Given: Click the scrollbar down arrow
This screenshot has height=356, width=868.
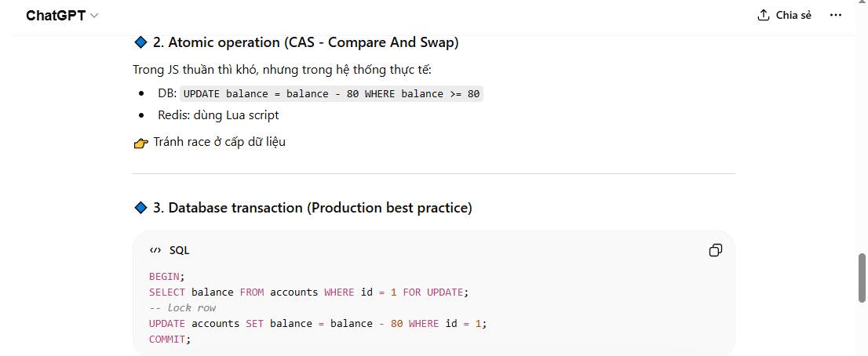Looking at the screenshot, I should (862, 351).
